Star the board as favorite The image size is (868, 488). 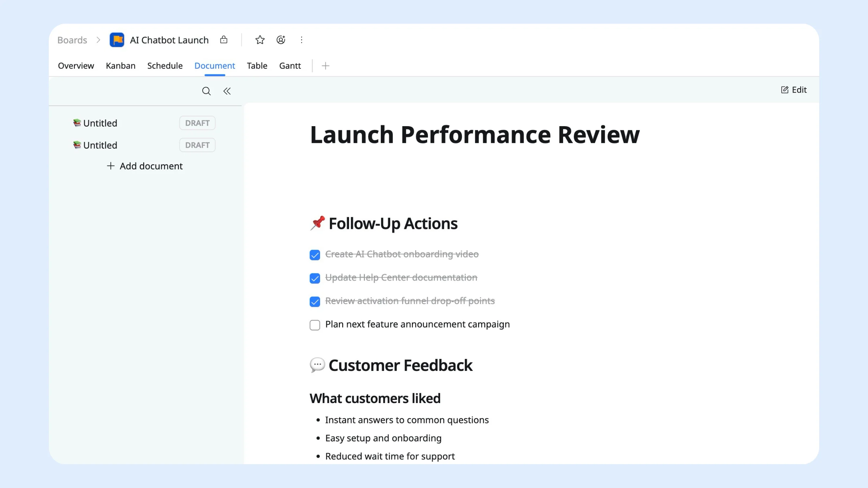tap(260, 40)
